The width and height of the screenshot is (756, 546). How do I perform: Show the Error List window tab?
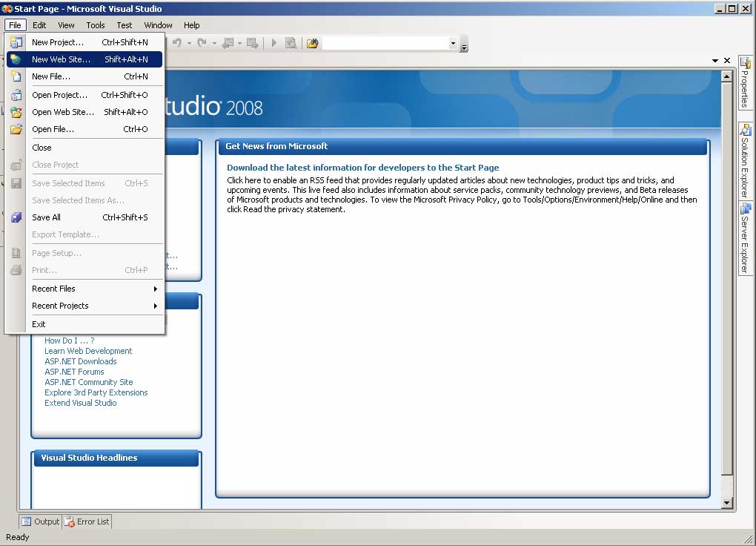pos(87,522)
